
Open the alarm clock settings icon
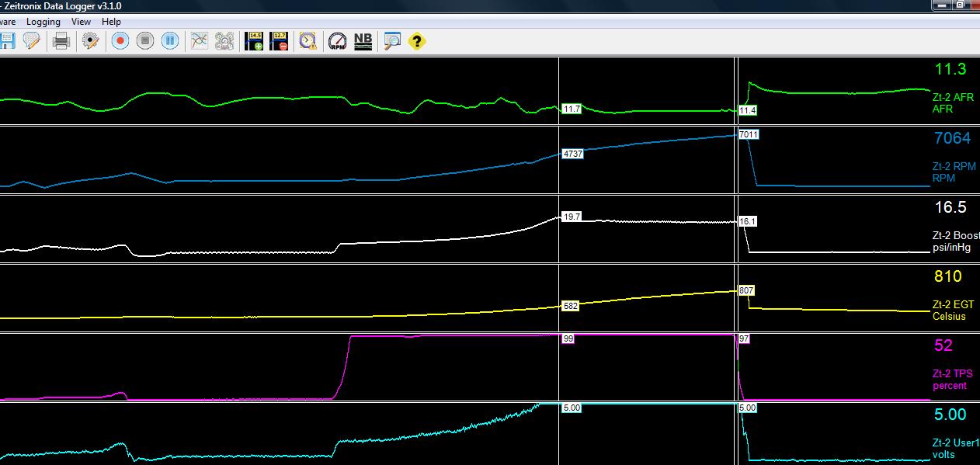[x=307, y=41]
